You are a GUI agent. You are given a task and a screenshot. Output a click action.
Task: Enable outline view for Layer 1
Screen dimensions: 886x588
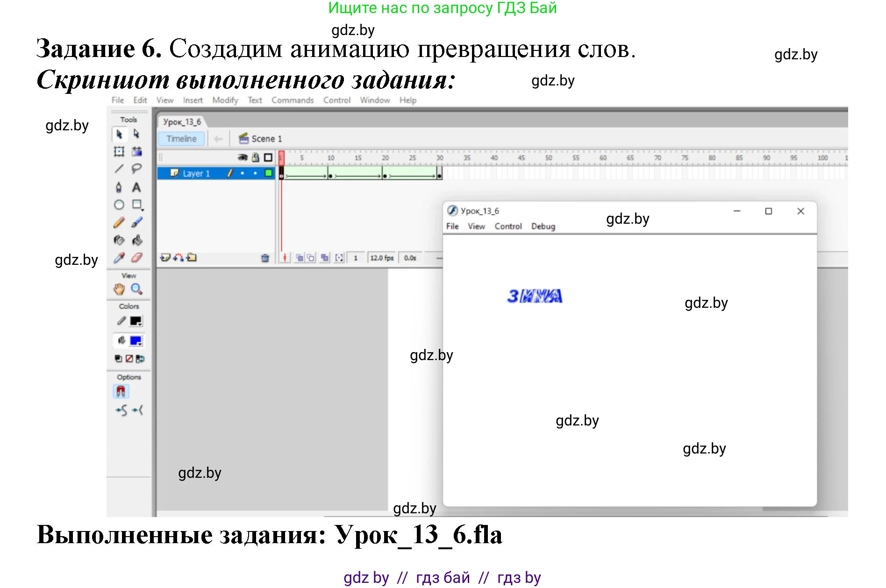(268, 173)
